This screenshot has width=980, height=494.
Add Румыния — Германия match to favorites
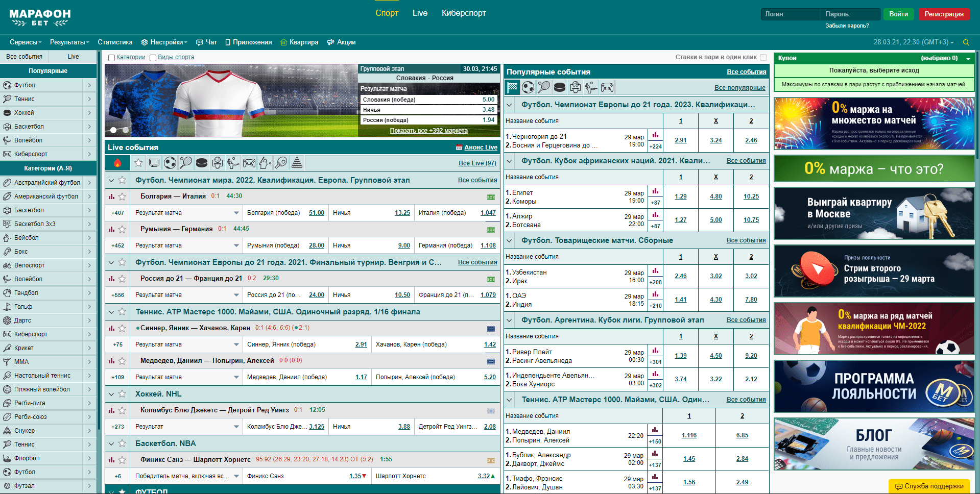(x=122, y=229)
